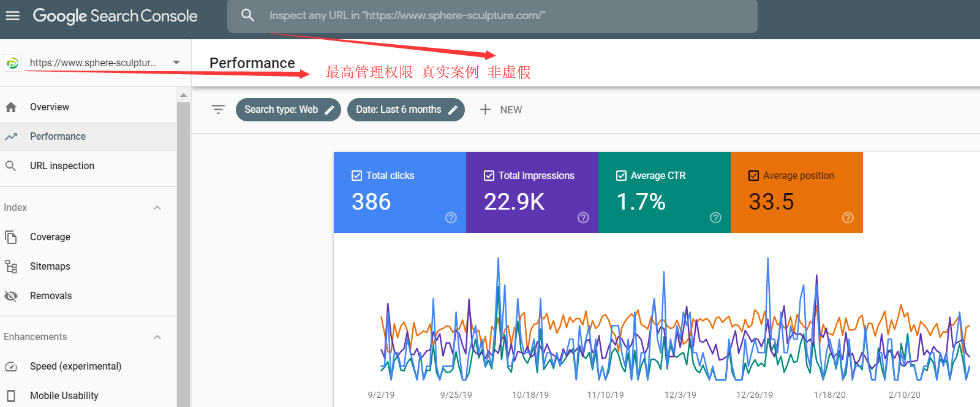Open help for Total clicks
The height and width of the screenshot is (407, 980).
coord(451,218)
